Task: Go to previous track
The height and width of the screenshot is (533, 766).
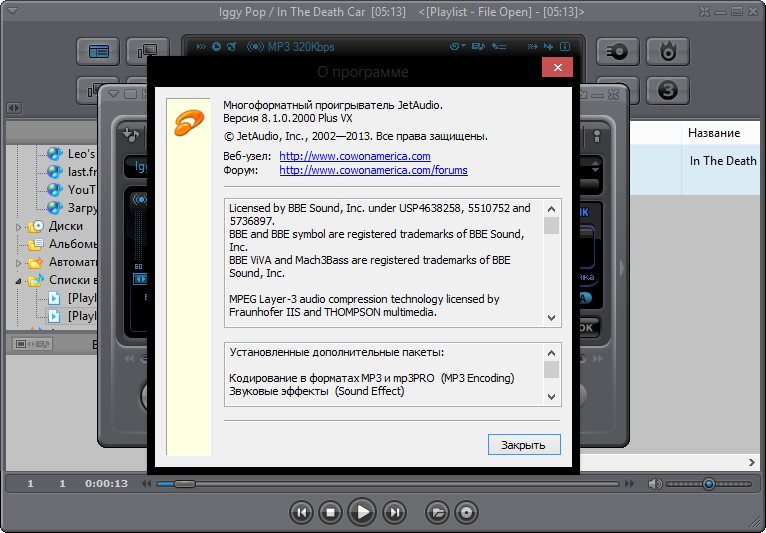Action: point(301,512)
